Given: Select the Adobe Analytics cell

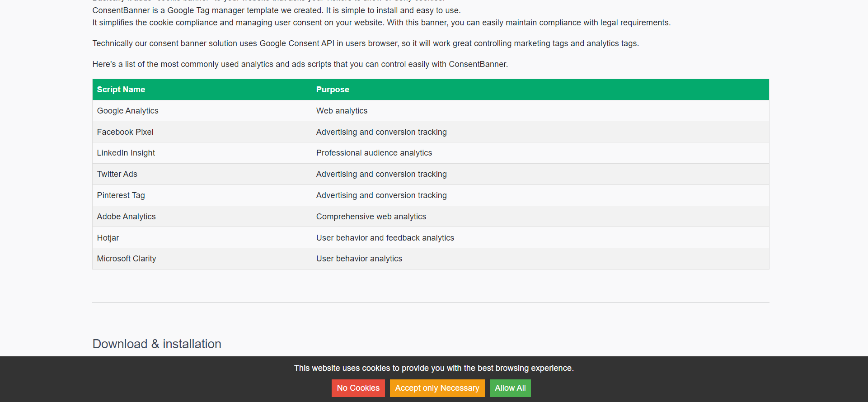Looking at the screenshot, I should coord(202,217).
